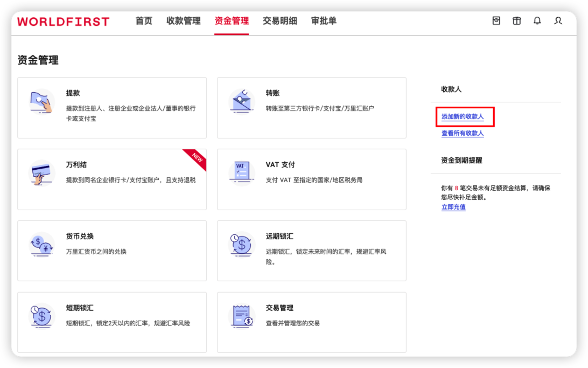Click the mailbox icon in header
Image resolution: width=588 pixels, height=368 pixels.
click(x=496, y=21)
